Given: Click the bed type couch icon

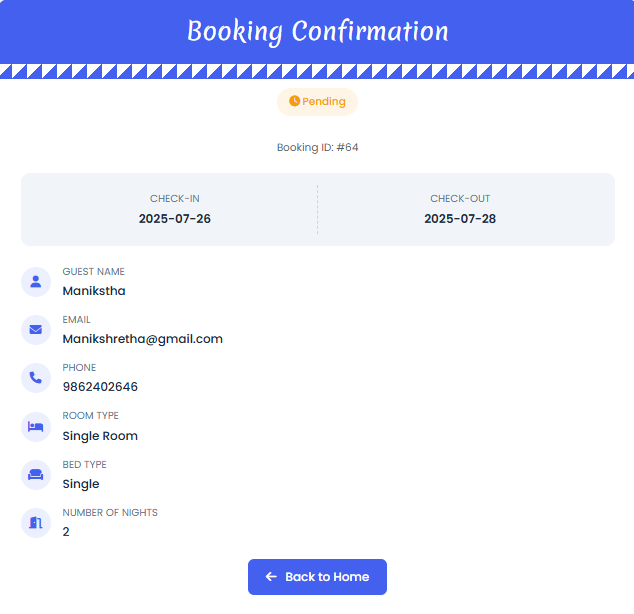Looking at the screenshot, I should pos(36,474).
